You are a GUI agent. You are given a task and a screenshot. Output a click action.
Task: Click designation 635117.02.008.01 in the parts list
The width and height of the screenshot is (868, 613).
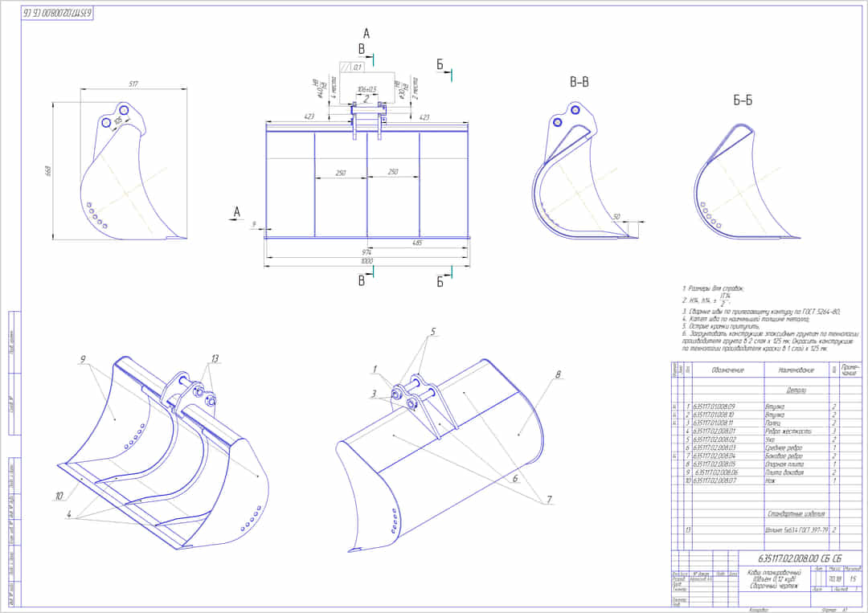(714, 431)
